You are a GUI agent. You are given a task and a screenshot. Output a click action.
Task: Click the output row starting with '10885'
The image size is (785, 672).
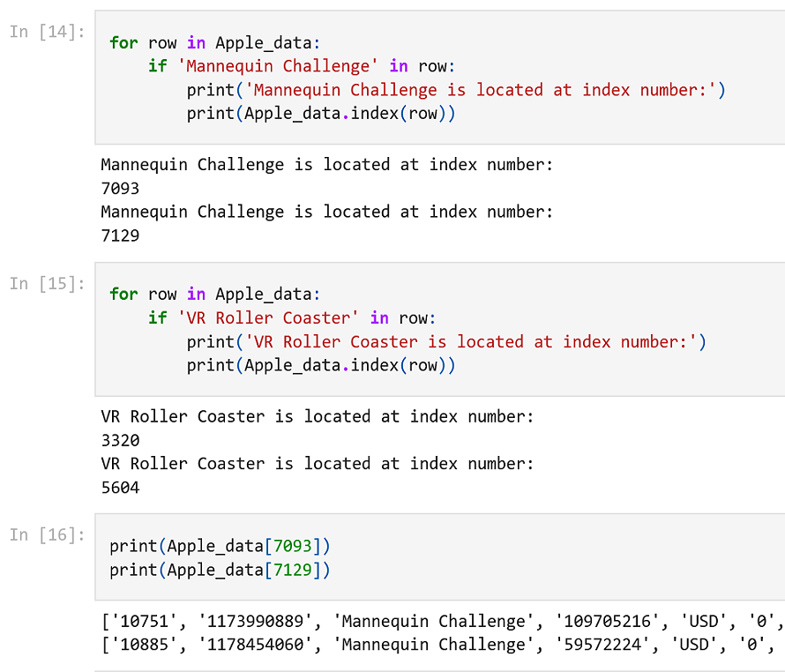pyautogui.click(x=437, y=645)
